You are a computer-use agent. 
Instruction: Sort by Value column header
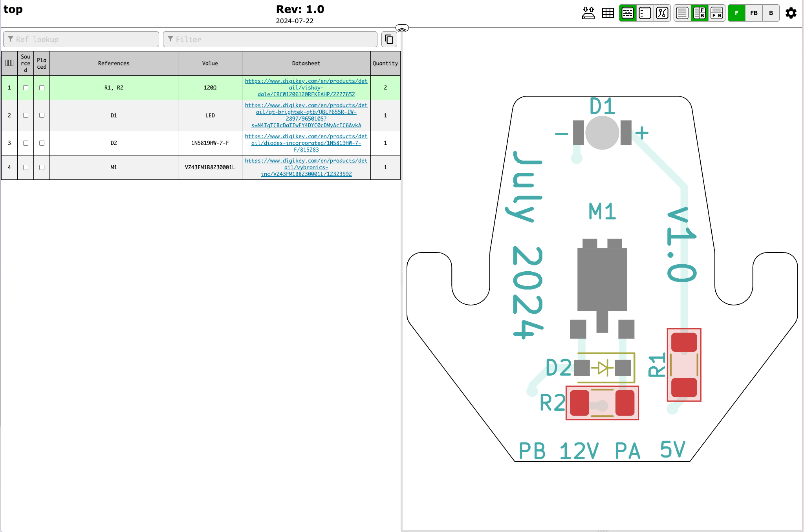tap(210, 63)
